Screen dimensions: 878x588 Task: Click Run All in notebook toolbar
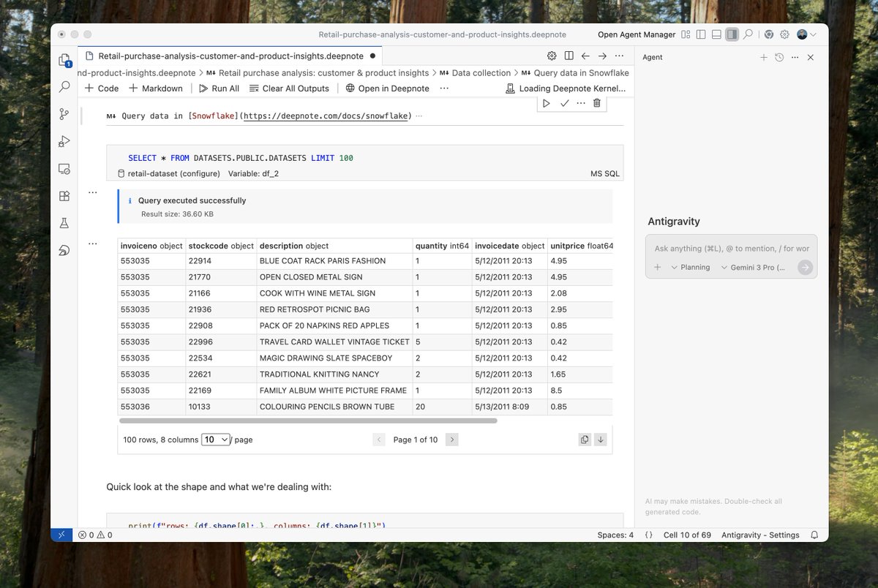point(219,88)
